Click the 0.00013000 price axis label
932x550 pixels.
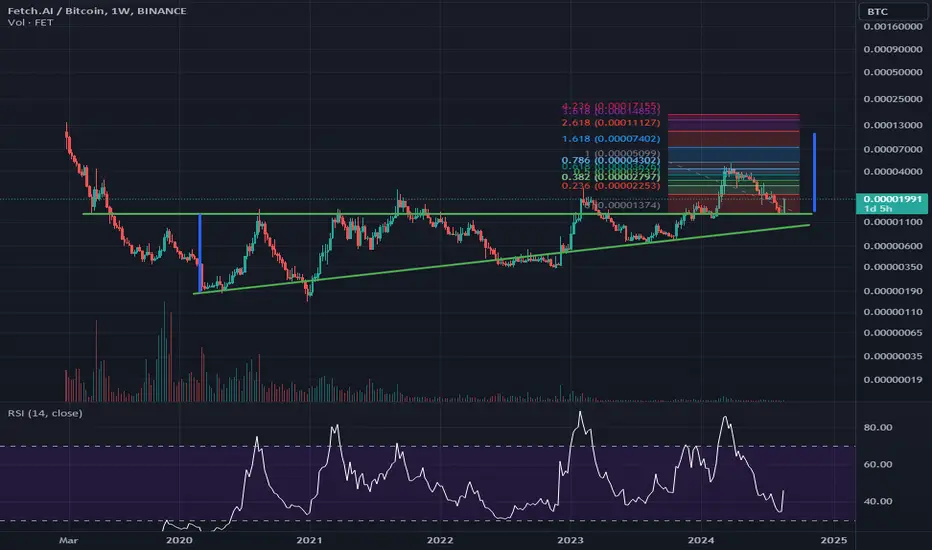[x=893, y=125]
